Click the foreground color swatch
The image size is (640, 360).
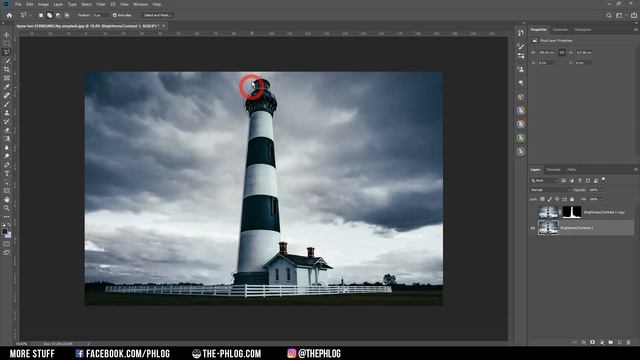click(4, 231)
